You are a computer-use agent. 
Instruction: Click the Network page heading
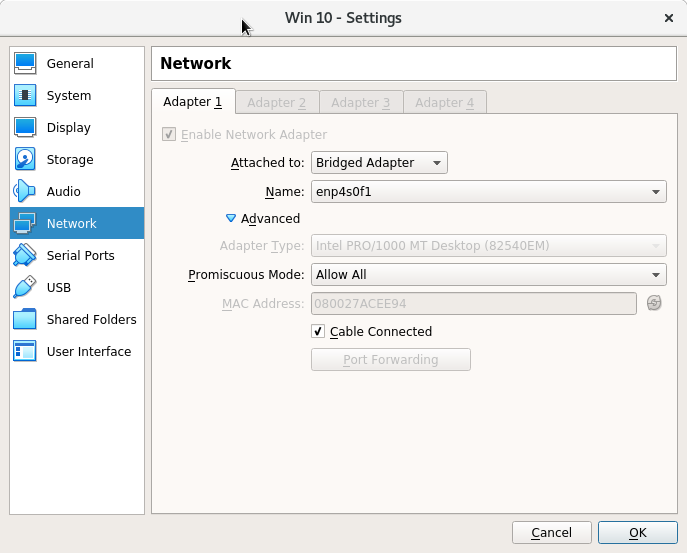tap(195, 63)
